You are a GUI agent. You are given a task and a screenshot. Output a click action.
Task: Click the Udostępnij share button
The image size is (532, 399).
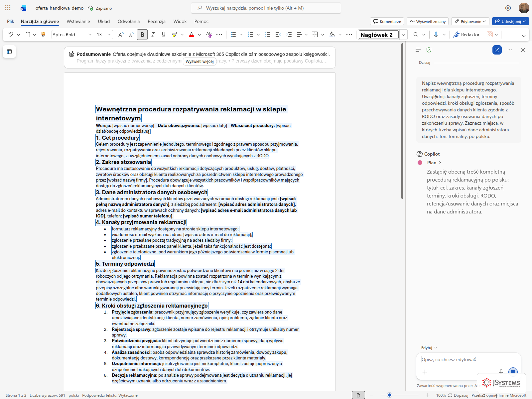click(x=511, y=21)
